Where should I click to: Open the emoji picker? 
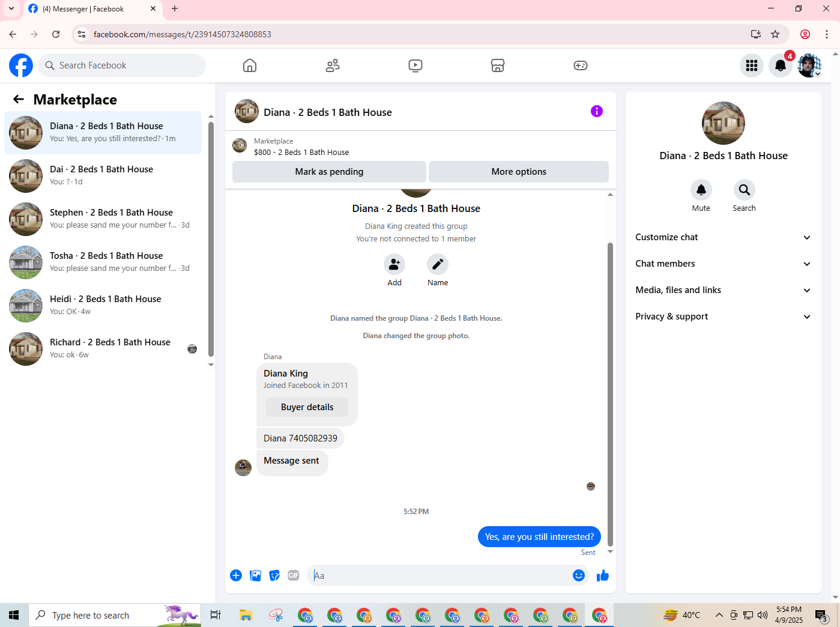(579, 575)
